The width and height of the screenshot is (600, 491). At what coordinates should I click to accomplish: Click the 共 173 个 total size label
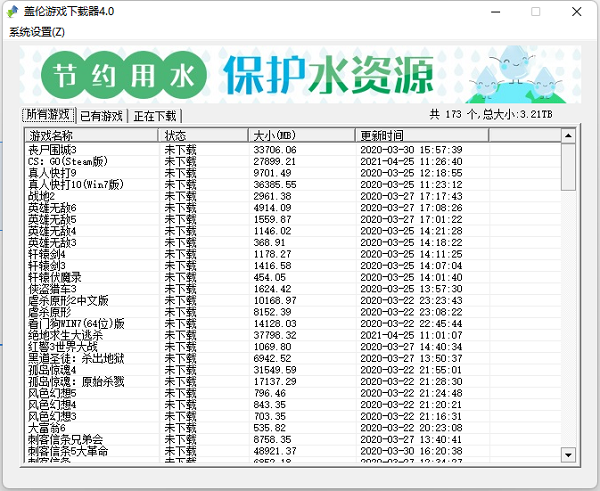pyautogui.click(x=491, y=114)
